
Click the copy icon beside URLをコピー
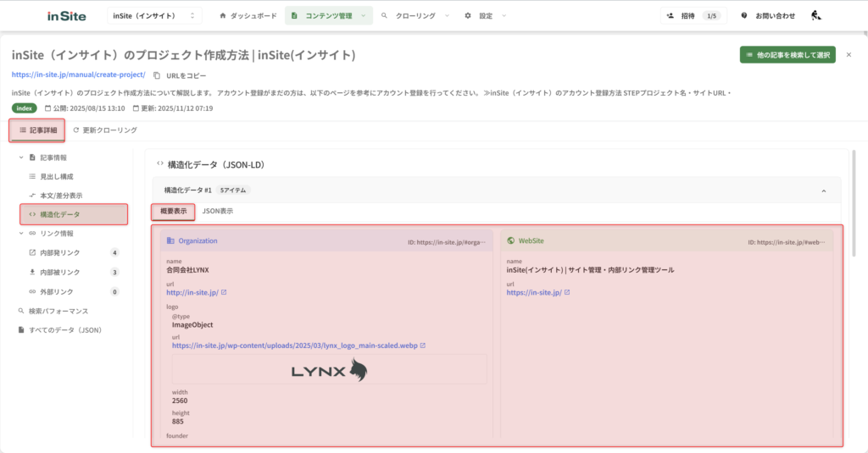pos(157,75)
